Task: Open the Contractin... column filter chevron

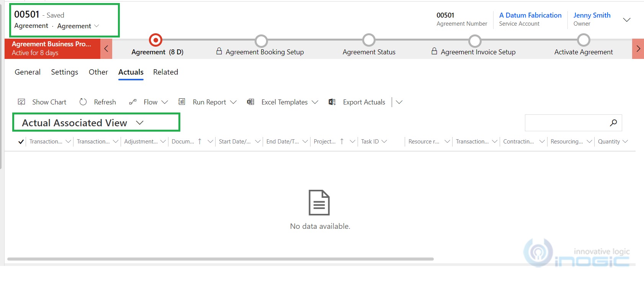Action: 542,142
